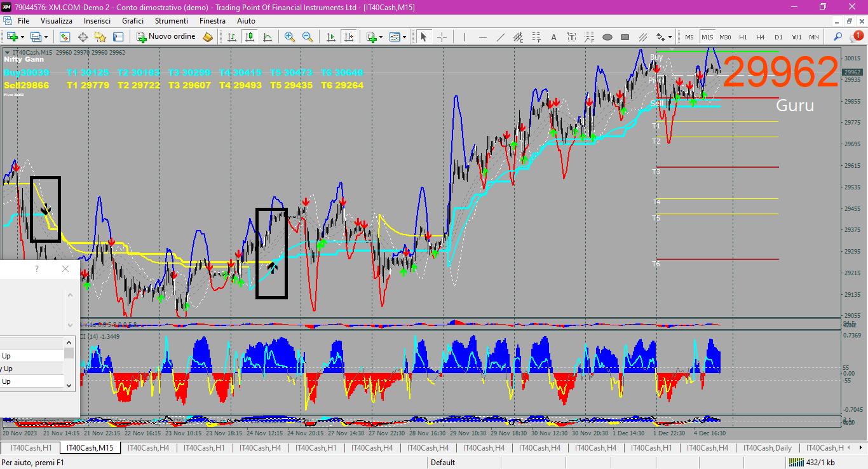This screenshot has width=868, height=469.
Task: Toggle the Data Window crosshair-circle icon
Action: pos(83,37)
